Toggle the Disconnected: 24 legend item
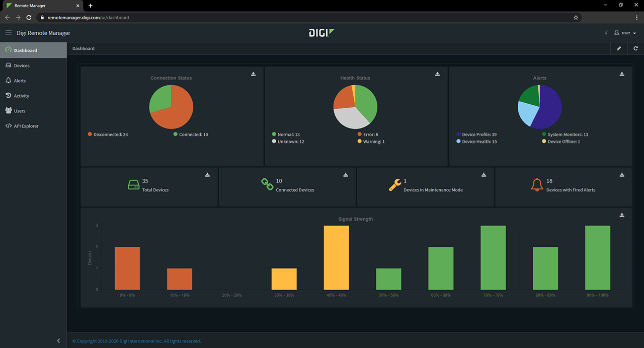Image resolution: width=644 pixels, height=348 pixels. click(108, 134)
